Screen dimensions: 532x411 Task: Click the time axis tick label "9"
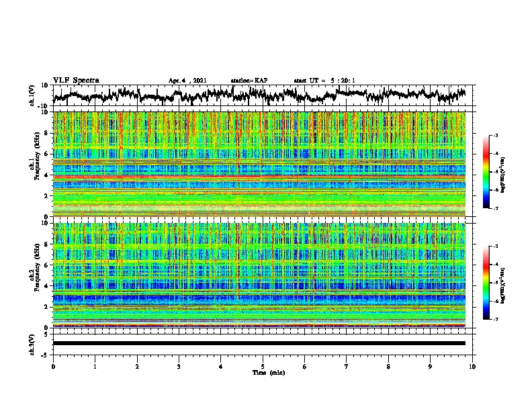(430, 367)
